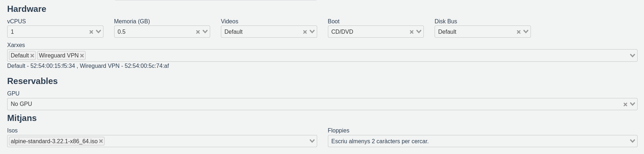Open the Memoria (GB) dropdown arrow
The width and height of the screenshot is (644, 154).
(x=205, y=32)
